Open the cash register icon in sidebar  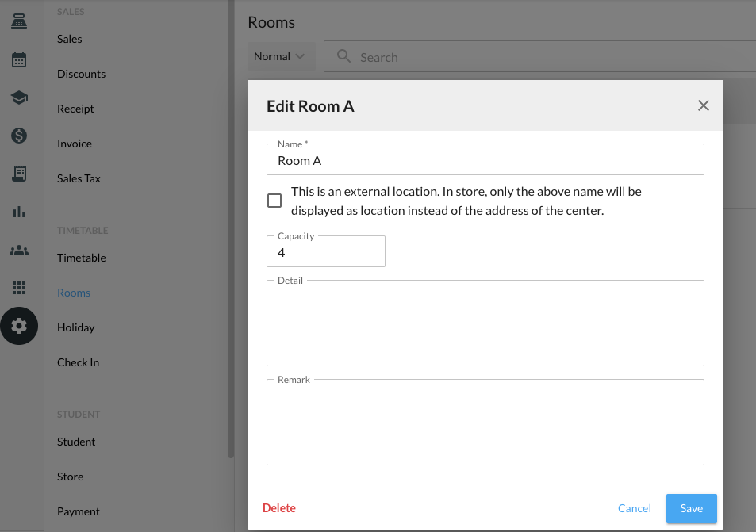(19, 21)
